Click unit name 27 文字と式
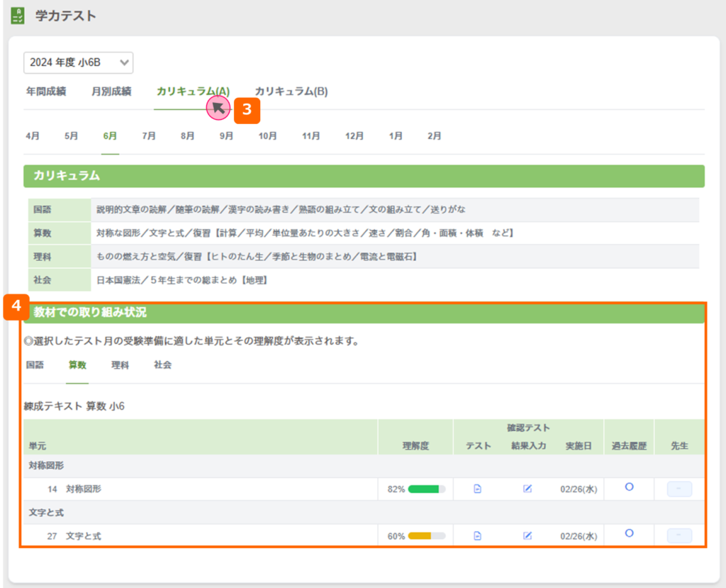The width and height of the screenshot is (726, 588). [83, 536]
